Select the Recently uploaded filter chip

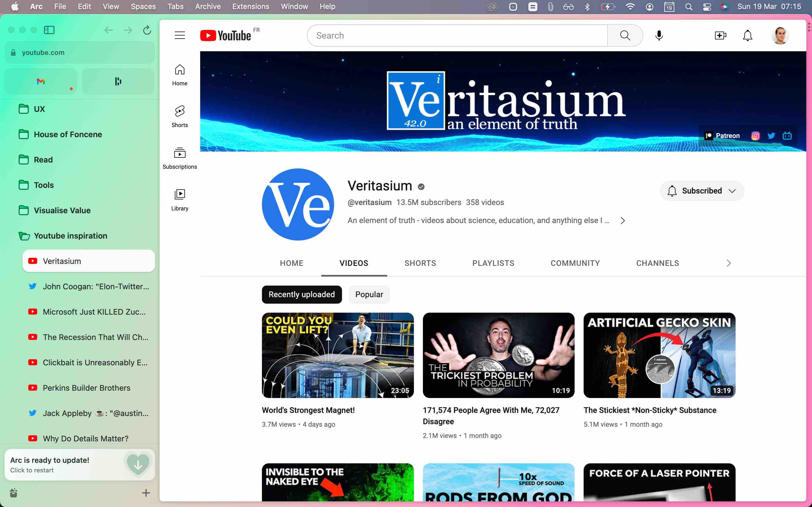(x=301, y=294)
